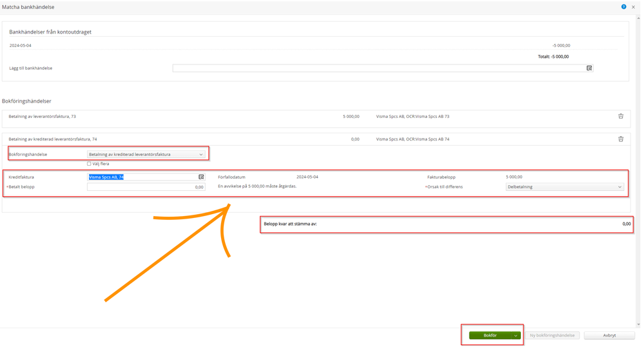644x356 pixels.
Task: Cancel with the Avbryt button
Action: (x=609, y=335)
